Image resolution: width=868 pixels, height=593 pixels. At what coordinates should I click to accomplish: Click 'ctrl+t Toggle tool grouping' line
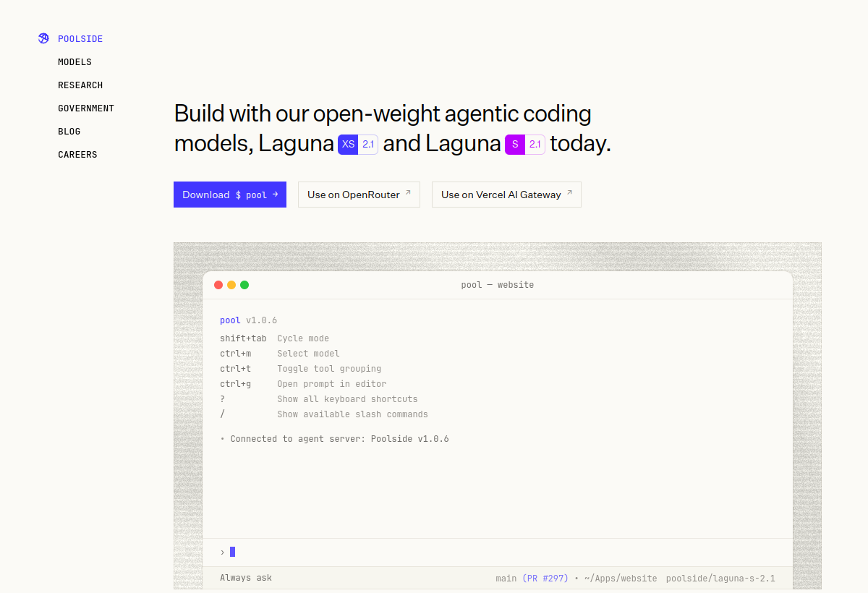pos(301,369)
